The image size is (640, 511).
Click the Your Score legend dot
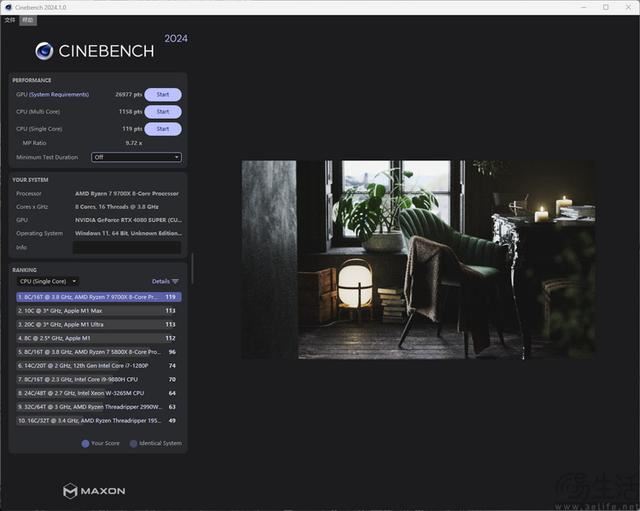(85, 443)
